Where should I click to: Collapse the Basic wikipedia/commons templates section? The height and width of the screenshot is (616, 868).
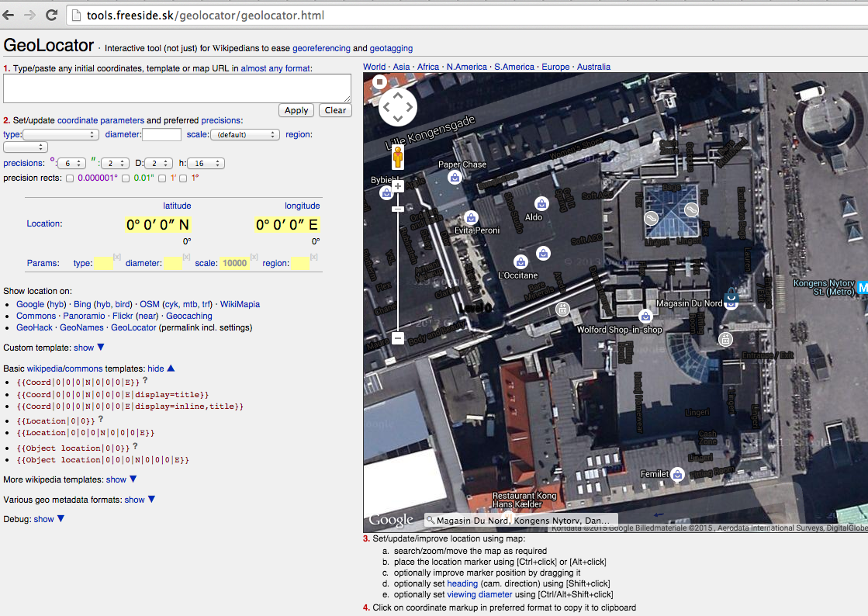coord(161,369)
